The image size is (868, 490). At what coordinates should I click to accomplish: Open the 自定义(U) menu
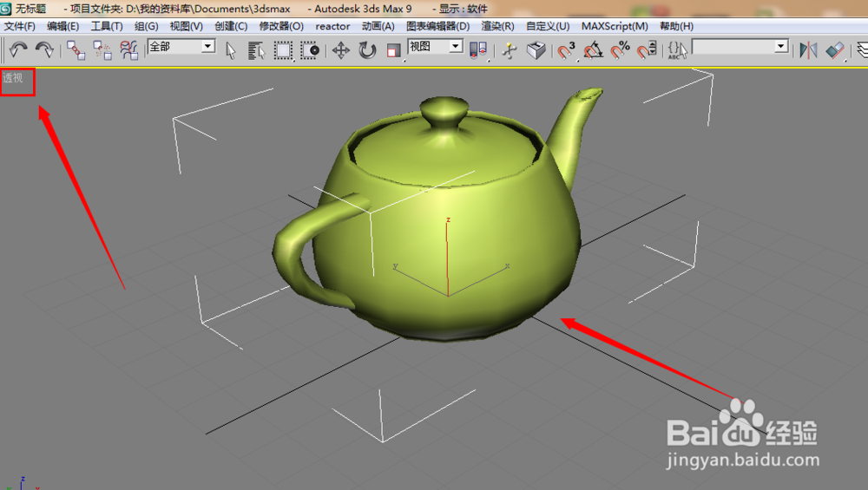pyautogui.click(x=548, y=26)
